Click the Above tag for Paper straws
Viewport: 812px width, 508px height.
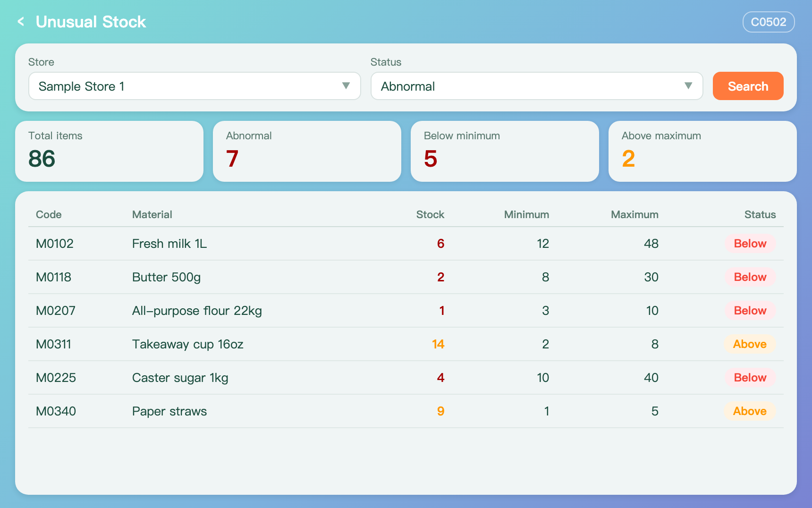pos(750,411)
